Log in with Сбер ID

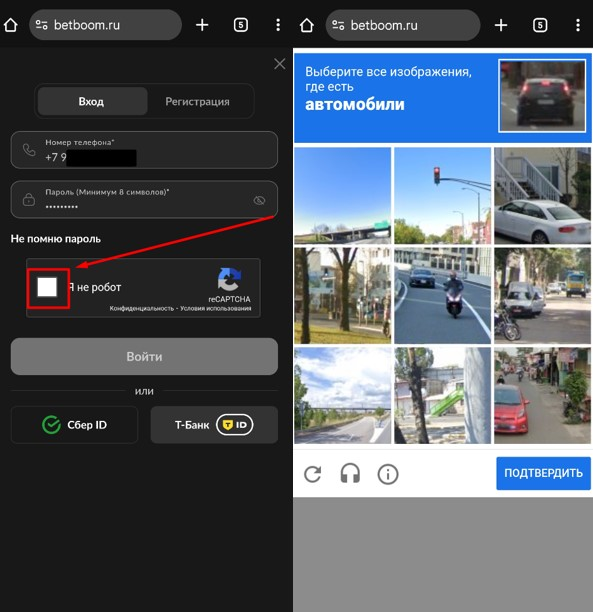pos(75,425)
